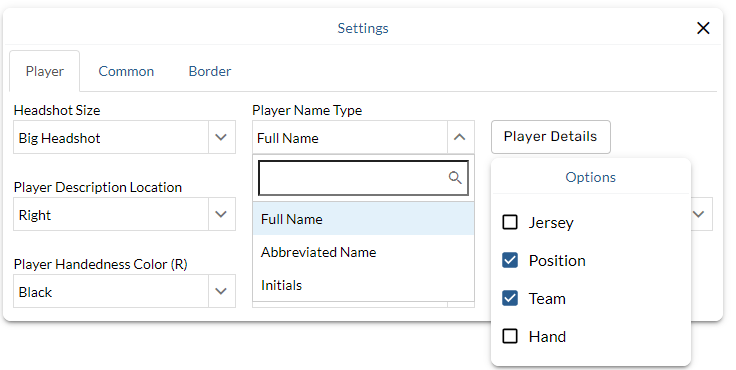Open Headshot Size dropdown arrow

(x=221, y=138)
